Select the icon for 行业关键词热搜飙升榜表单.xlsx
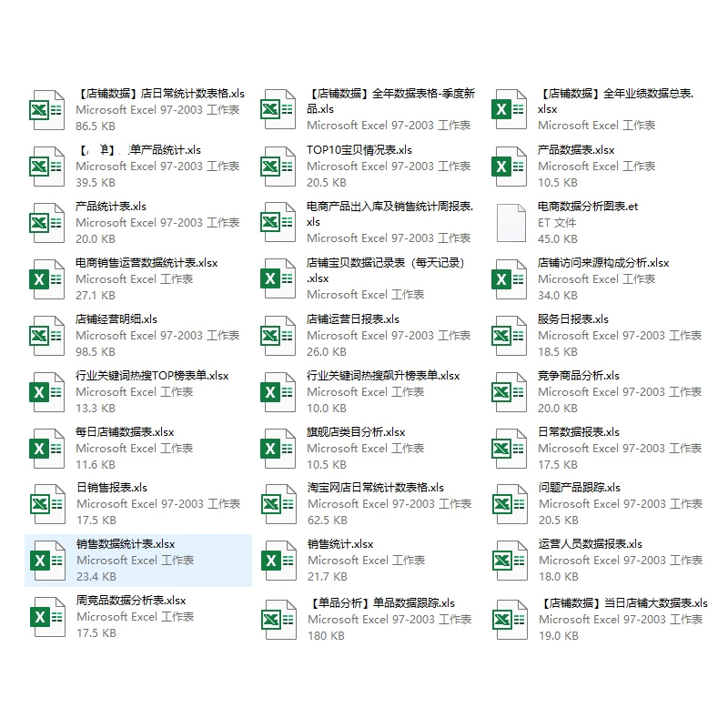The height and width of the screenshot is (728, 728). [278, 392]
